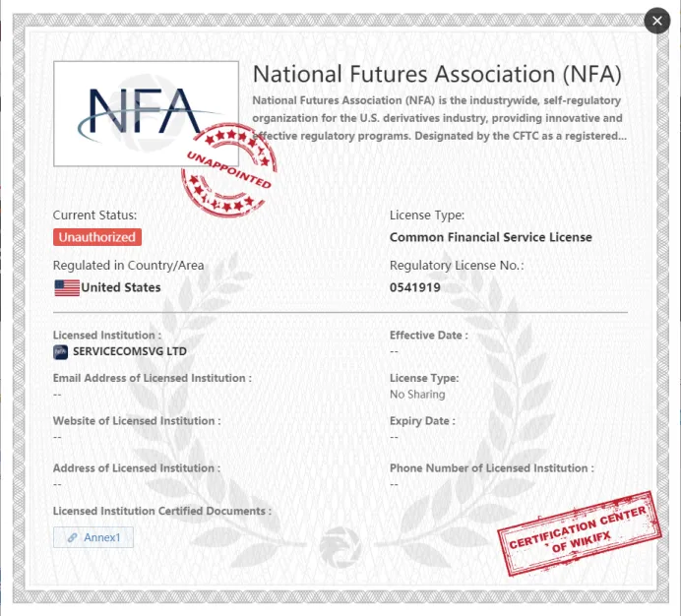Click the United States flag icon
The image size is (681, 616).
[67, 287]
